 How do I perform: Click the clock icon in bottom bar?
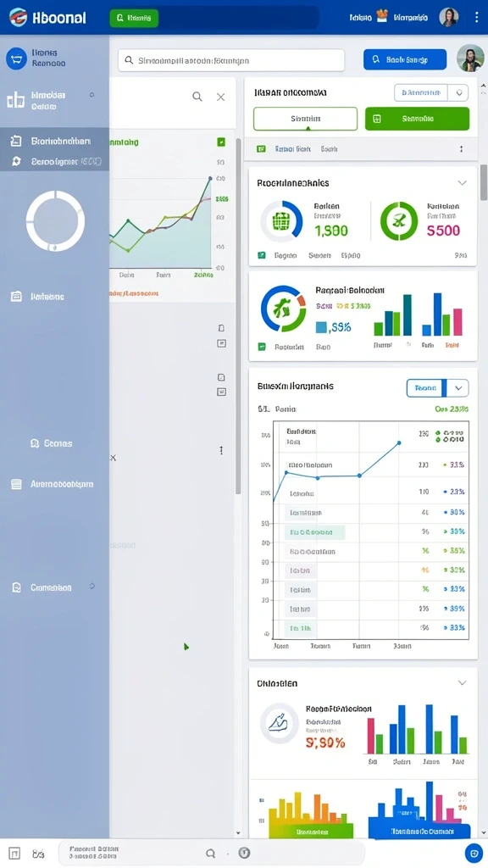[245, 853]
